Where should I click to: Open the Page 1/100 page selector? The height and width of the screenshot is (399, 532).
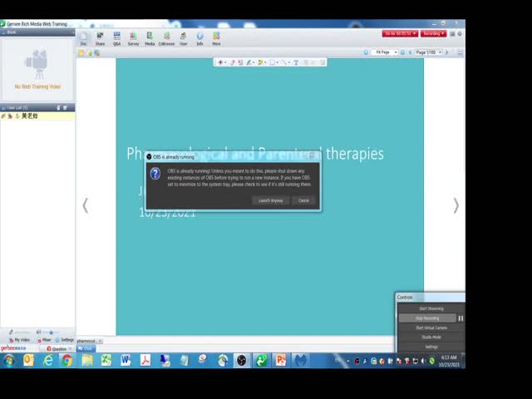tap(429, 52)
